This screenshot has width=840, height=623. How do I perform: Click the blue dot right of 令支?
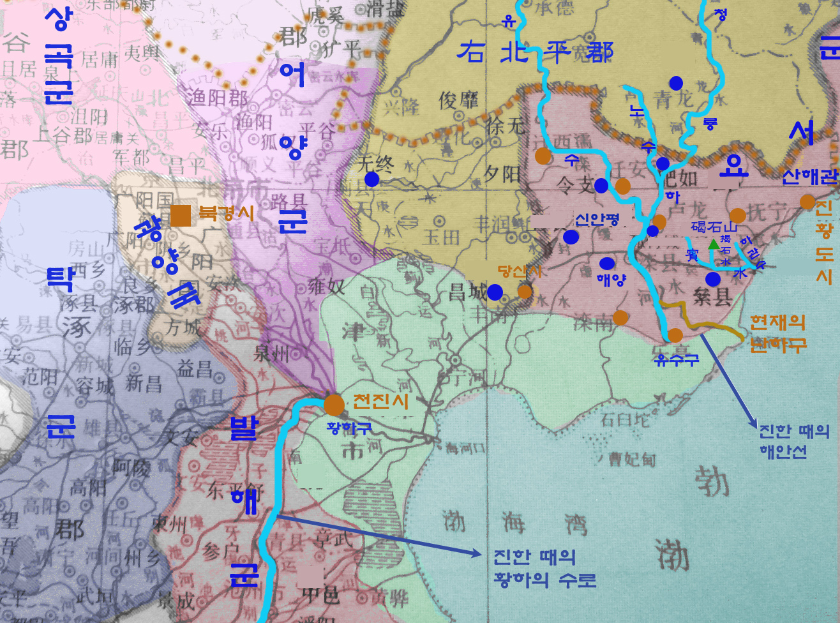[601, 186]
